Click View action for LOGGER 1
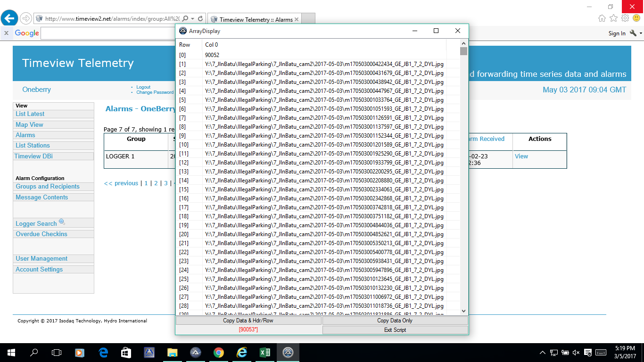644x362 pixels. [521, 156]
